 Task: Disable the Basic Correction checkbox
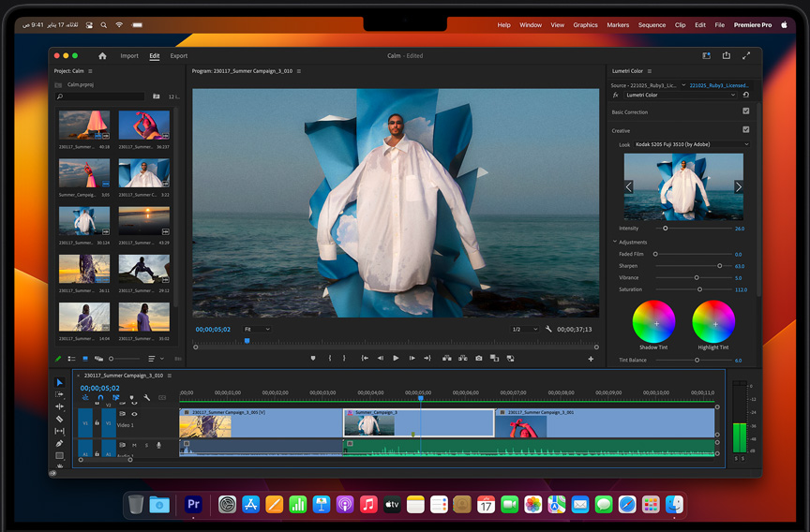pos(745,111)
